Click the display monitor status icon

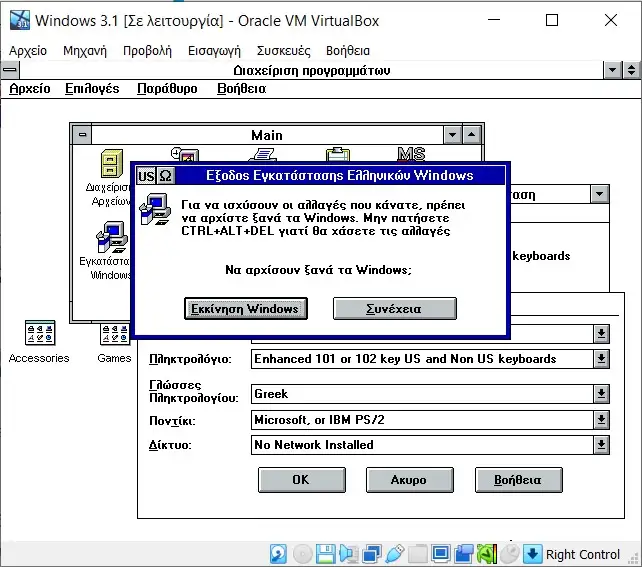[x=441, y=554]
